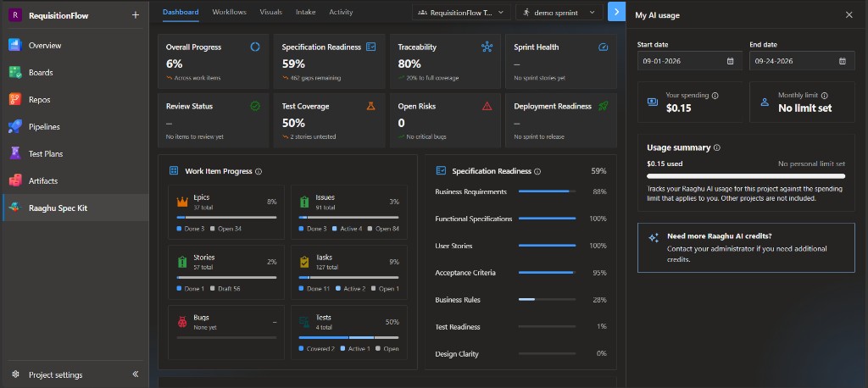868x388 pixels.
Task: Click the Issues clipboard icon
Action: (x=304, y=202)
